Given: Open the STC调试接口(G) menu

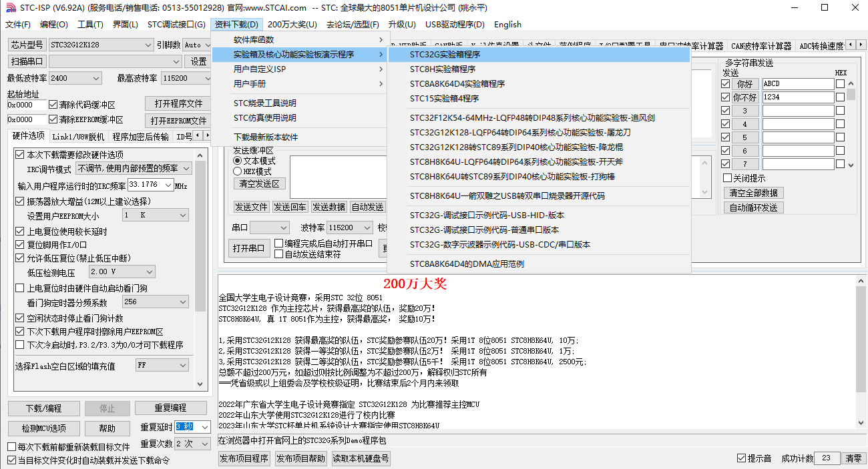Looking at the screenshot, I should (176, 25).
